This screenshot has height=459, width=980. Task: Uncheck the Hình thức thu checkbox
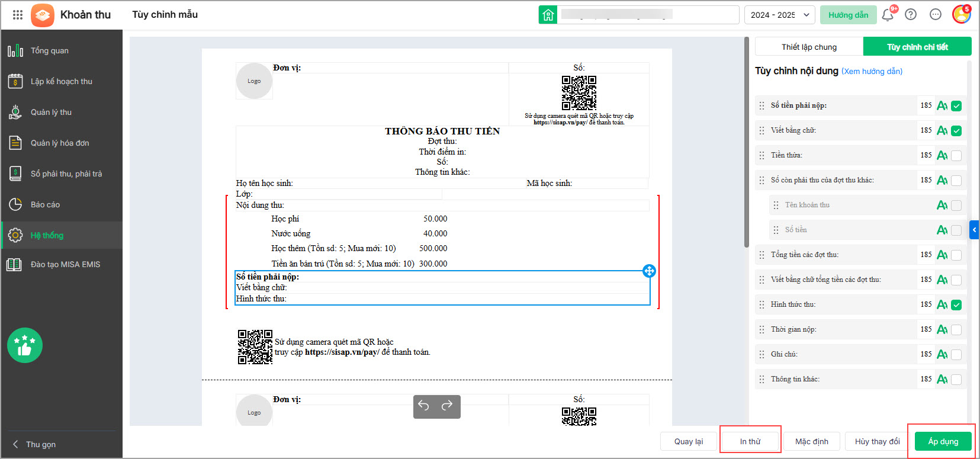click(956, 305)
